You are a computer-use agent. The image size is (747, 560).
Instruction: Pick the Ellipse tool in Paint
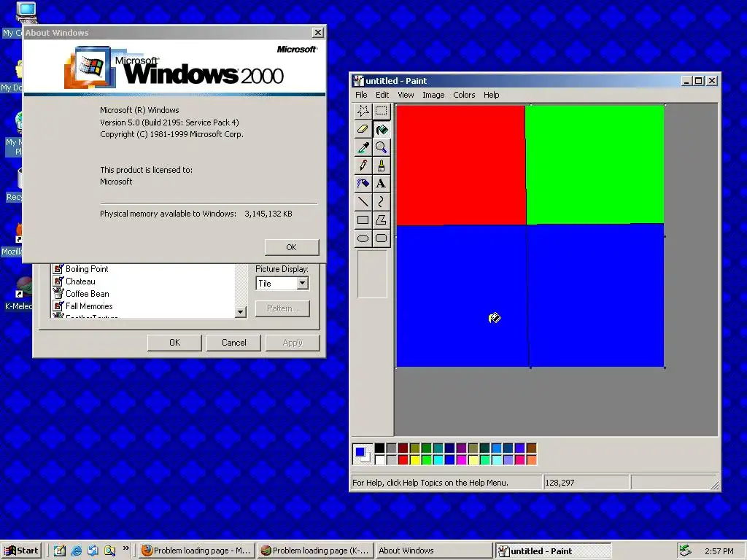[x=363, y=238]
